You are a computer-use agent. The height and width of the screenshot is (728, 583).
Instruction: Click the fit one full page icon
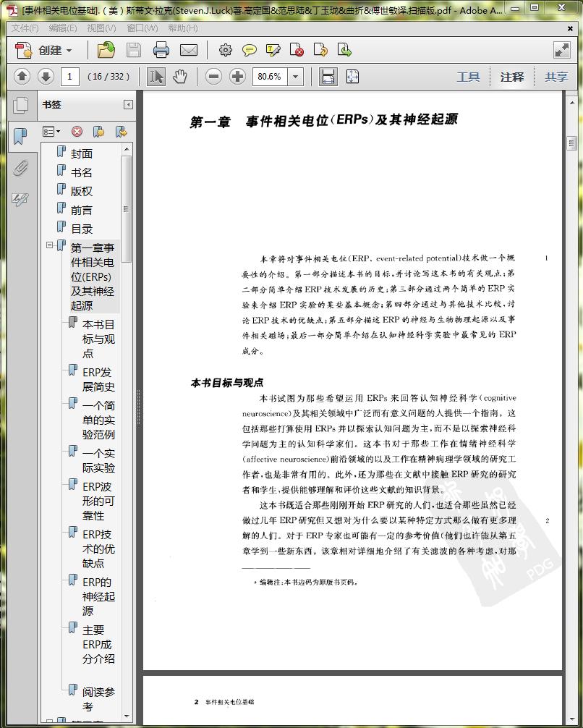pos(352,76)
